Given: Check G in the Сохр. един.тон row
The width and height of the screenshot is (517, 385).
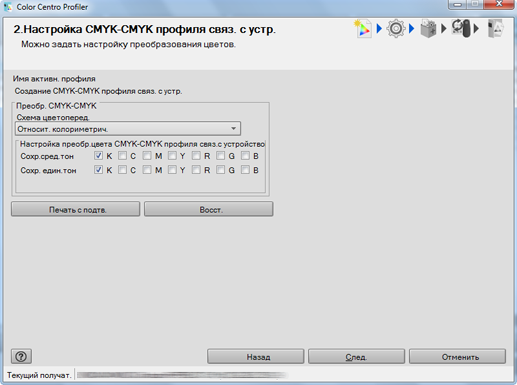Looking at the screenshot, I should coord(220,170).
